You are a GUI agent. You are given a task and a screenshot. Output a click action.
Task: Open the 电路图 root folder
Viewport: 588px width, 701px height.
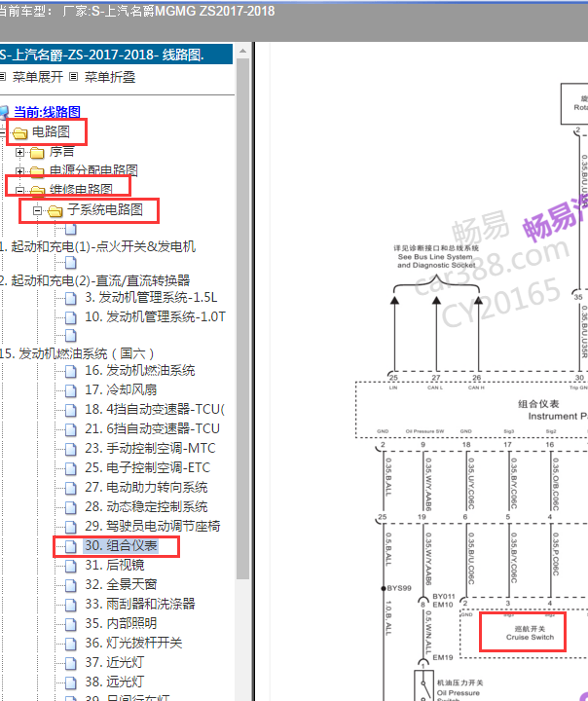tap(51, 131)
